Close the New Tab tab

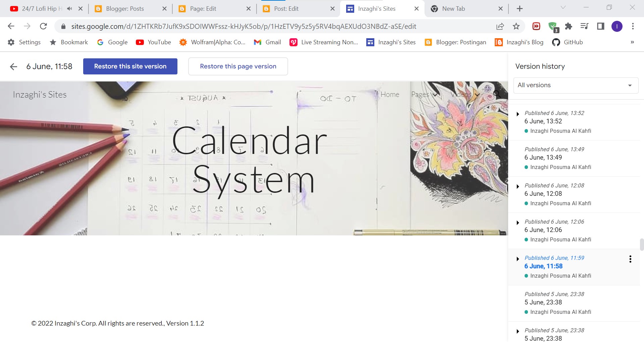pos(500,9)
